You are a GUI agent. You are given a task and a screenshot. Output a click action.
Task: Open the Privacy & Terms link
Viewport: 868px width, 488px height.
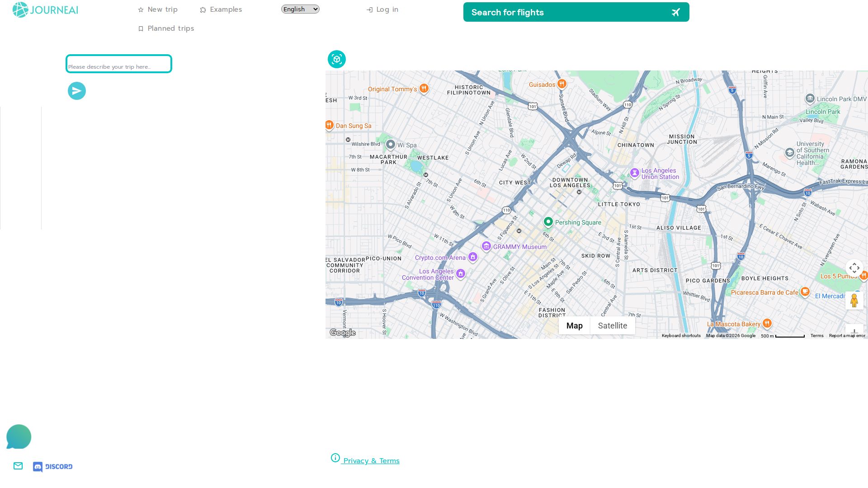point(371,460)
